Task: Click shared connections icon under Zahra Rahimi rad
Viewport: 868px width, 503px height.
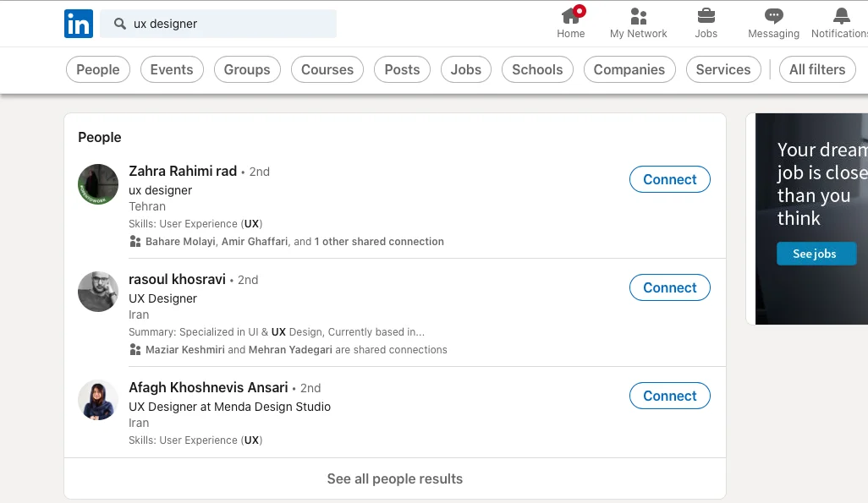Action: pyautogui.click(x=135, y=241)
